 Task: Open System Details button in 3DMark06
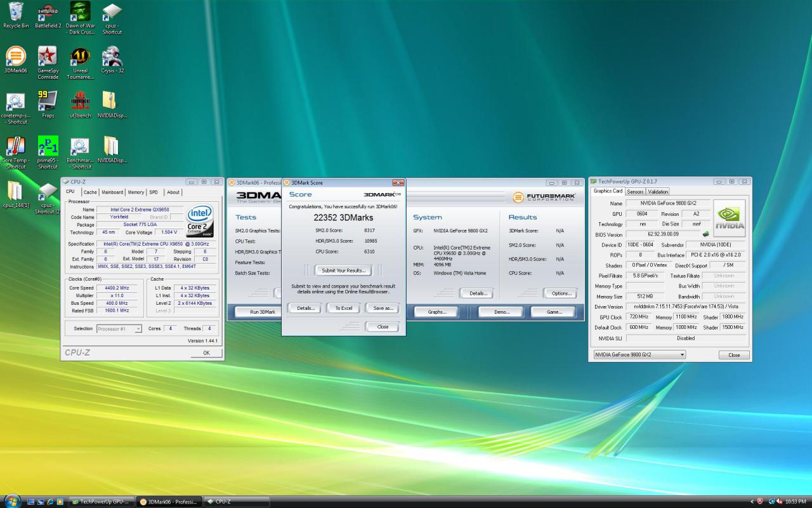pyautogui.click(x=478, y=293)
